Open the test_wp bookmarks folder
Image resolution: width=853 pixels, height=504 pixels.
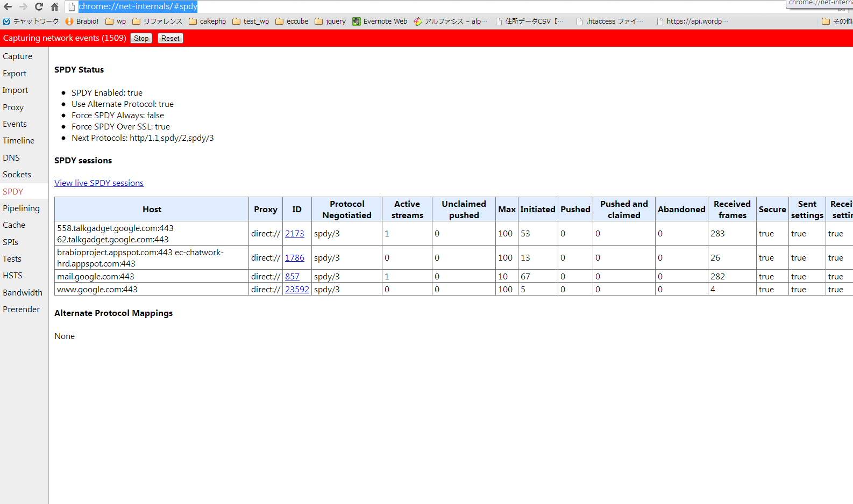click(251, 21)
